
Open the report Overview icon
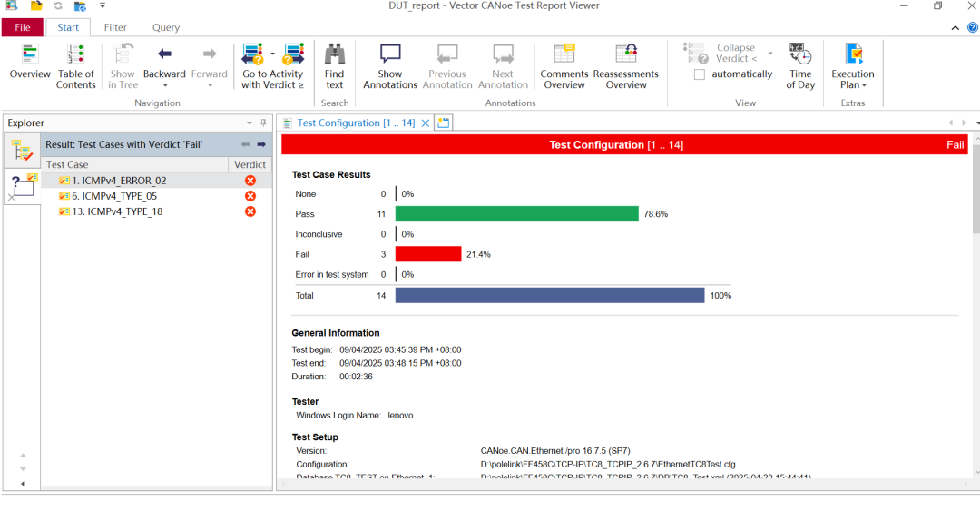tap(30, 55)
